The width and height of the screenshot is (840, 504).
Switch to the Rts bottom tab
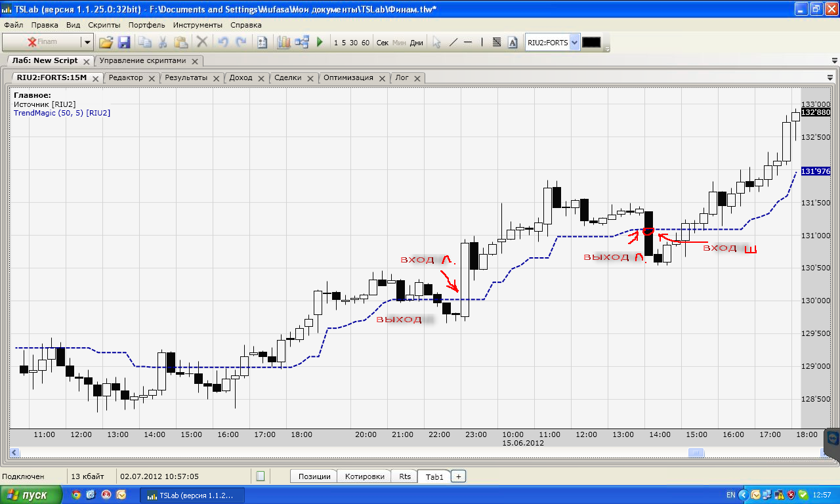point(405,476)
